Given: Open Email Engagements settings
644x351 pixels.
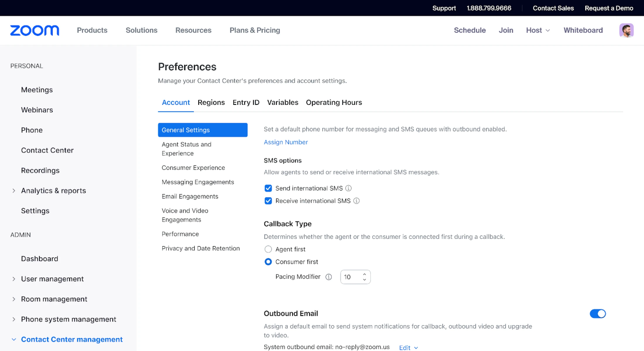Looking at the screenshot, I should [190, 196].
